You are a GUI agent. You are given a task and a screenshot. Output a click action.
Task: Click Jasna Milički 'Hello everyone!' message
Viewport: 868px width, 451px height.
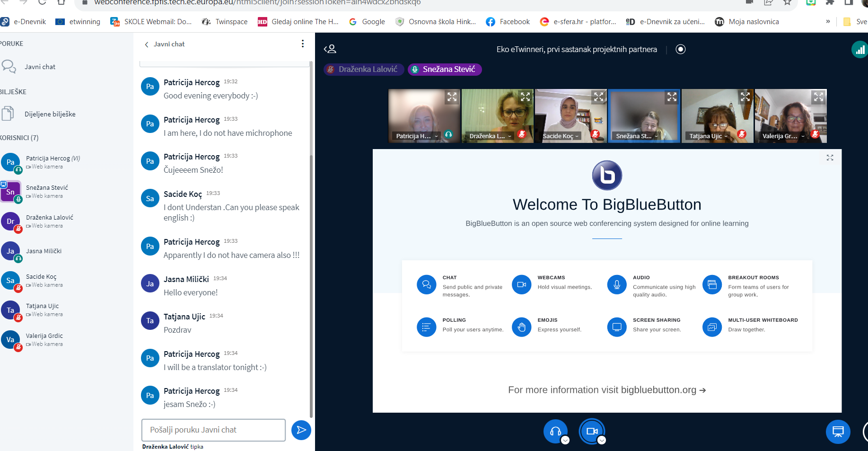pyautogui.click(x=191, y=292)
